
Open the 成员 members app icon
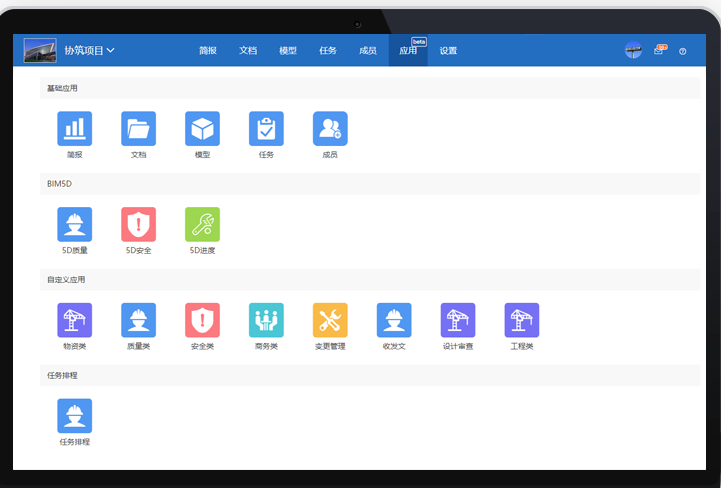tap(330, 128)
